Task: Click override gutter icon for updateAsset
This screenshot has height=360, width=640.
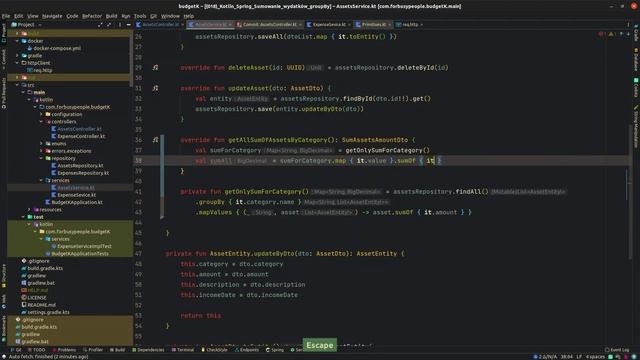Action: point(155,88)
